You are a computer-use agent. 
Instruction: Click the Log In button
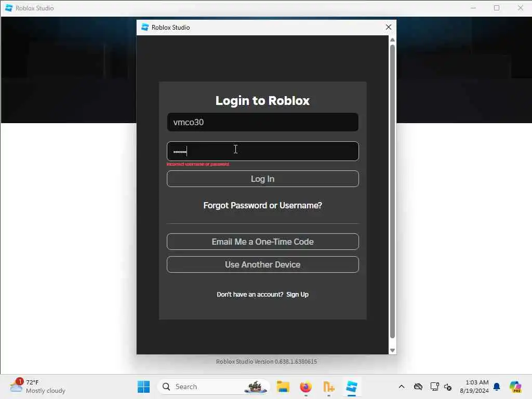pos(262,179)
